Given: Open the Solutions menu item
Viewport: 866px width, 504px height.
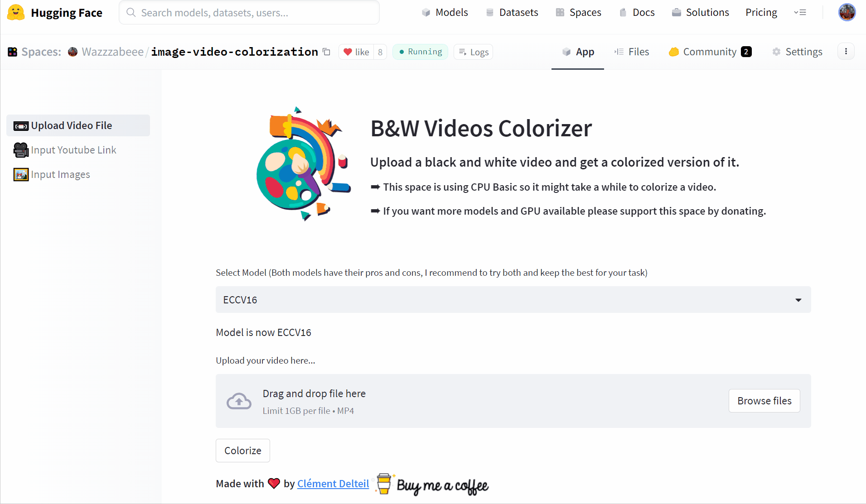Looking at the screenshot, I should click(x=701, y=13).
